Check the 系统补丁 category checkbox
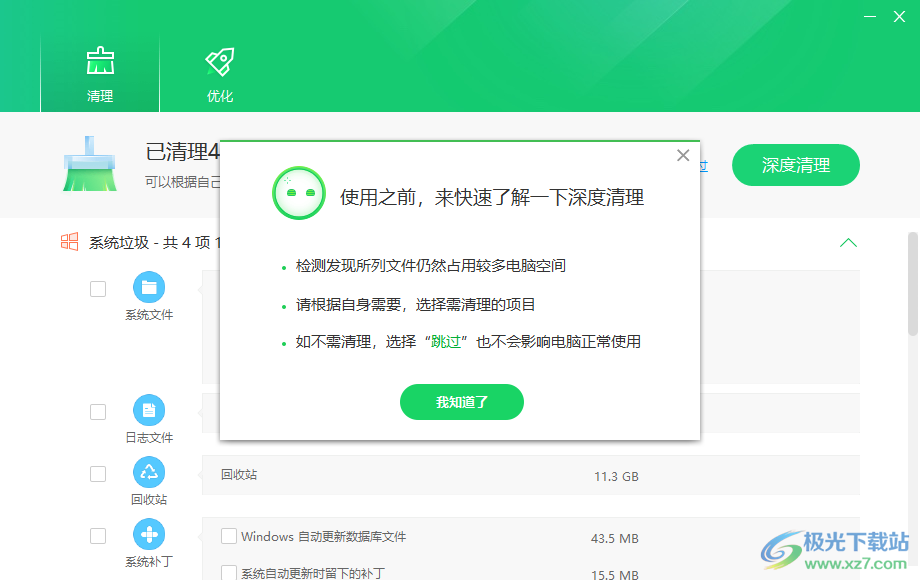This screenshot has height=580, width=920. tap(98, 536)
